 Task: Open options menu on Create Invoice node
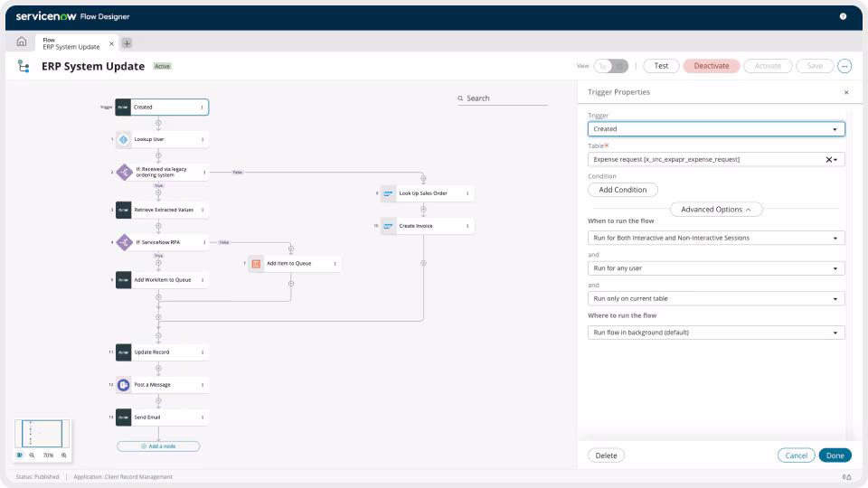(467, 226)
